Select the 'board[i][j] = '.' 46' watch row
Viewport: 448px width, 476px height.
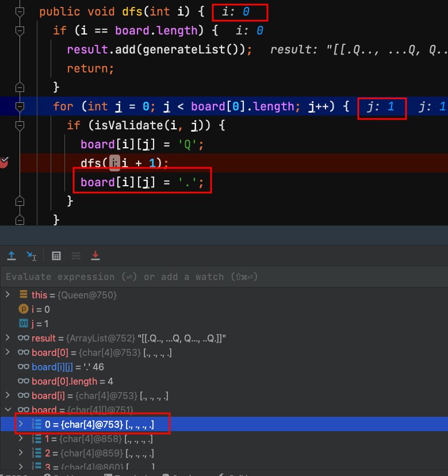pyautogui.click(x=67, y=367)
